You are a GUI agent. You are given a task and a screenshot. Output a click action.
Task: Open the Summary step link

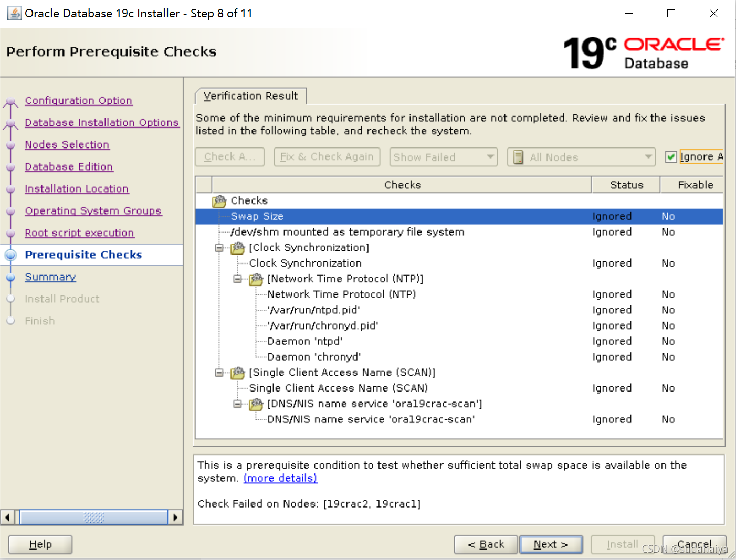pyautogui.click(x=50, y=277)
